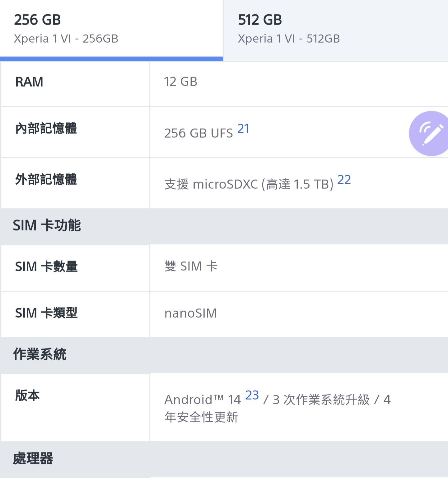Click the 版本 row label
Screen dimensions: 448x478
[x=27, y=395]
